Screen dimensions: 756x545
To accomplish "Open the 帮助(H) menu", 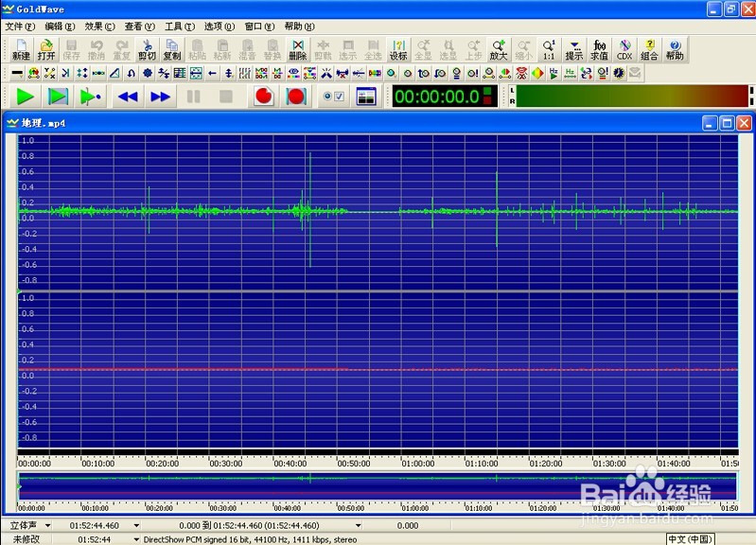I will coord(299,26).
